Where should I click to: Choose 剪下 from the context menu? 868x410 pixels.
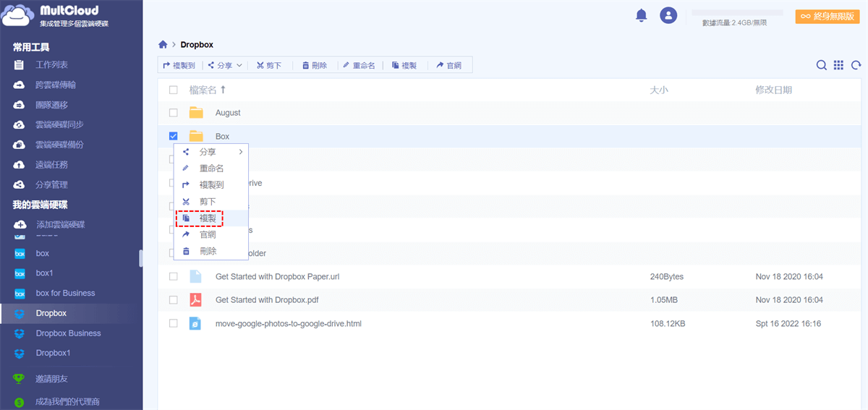(x=211, y=201)
